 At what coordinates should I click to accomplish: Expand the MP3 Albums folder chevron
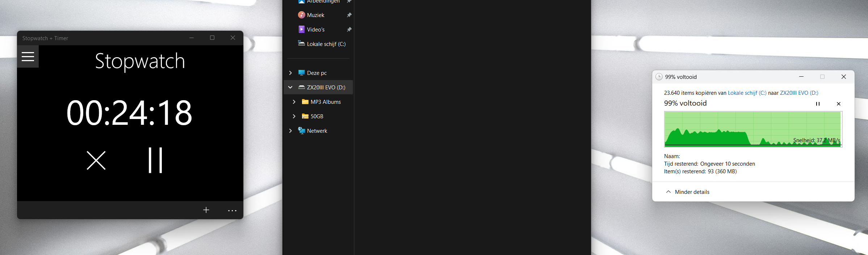click(x=294, y=102)
